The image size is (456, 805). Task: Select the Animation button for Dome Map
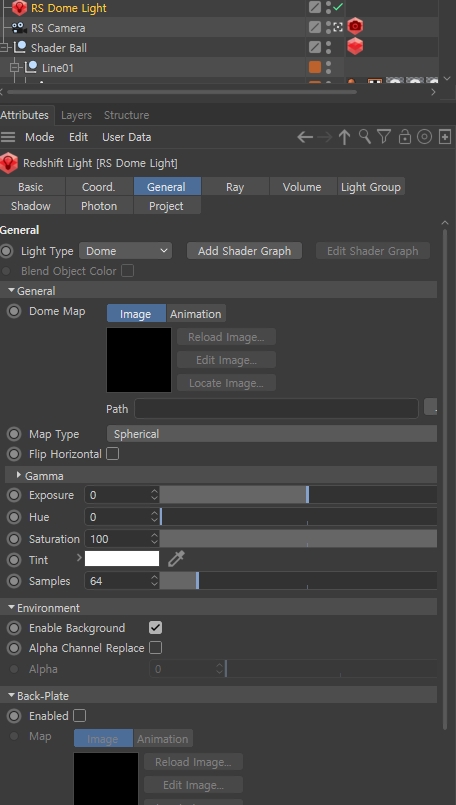pyautogui.click(x=196, y=314)
